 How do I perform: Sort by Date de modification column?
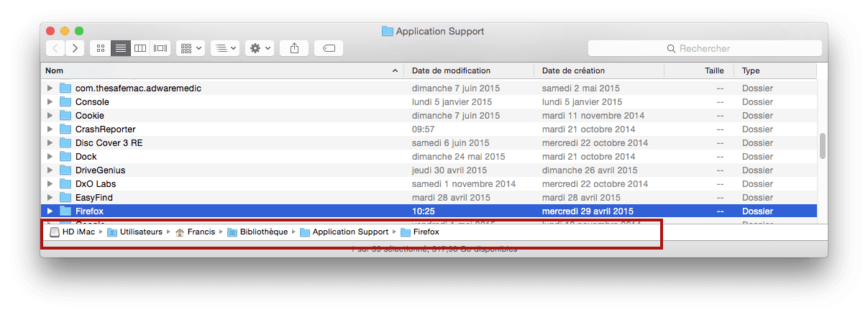[468, 70]
